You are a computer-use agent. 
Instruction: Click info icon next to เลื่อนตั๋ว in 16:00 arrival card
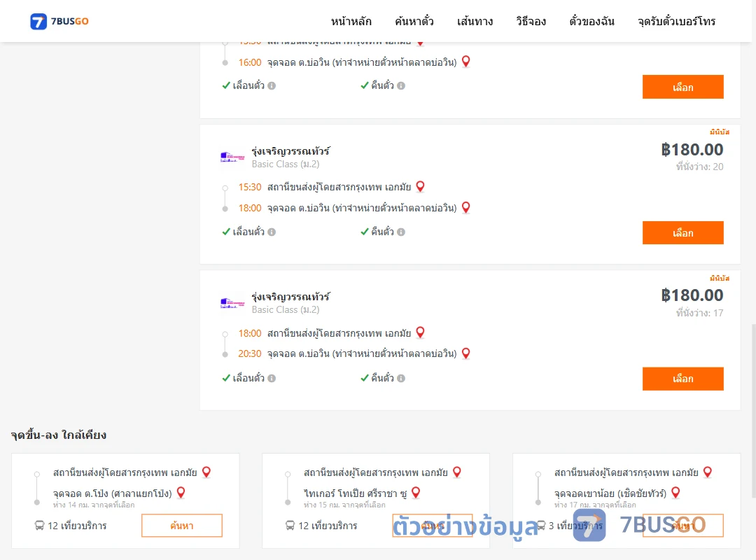coord(272,86)
